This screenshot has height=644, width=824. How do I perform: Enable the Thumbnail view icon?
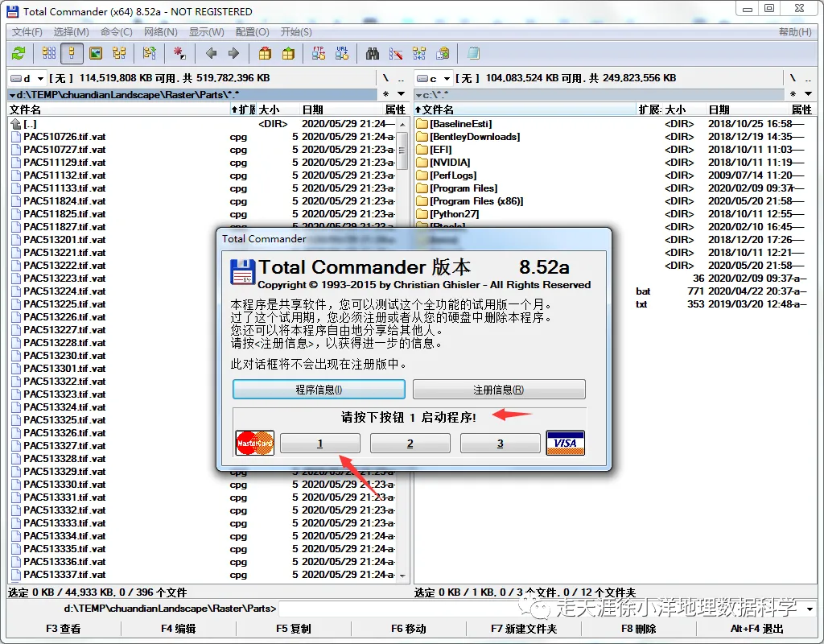coord(96,53)
